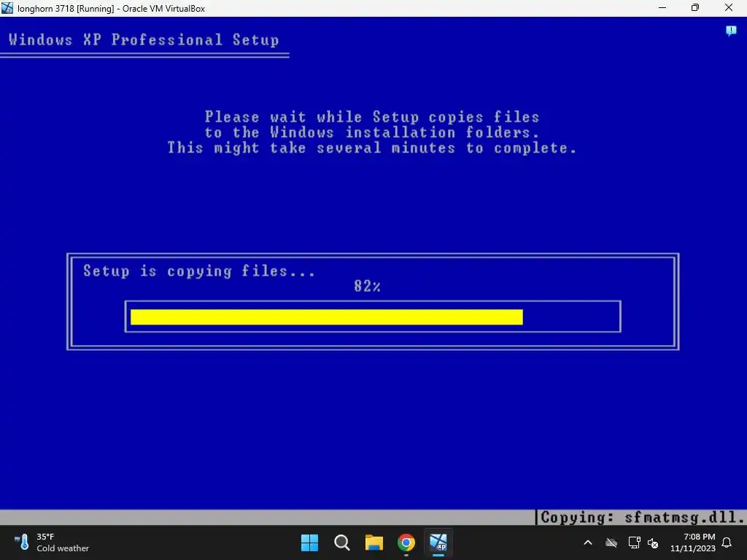Open taskbar Search
747x560 pixels.
(341, 542)
